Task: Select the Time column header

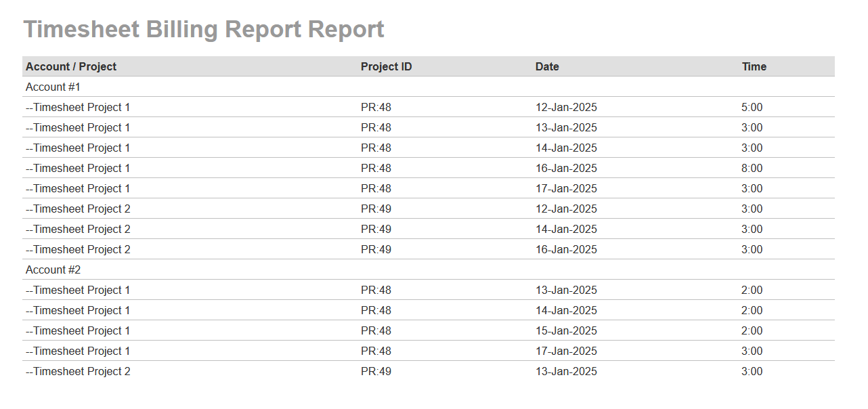Action: tap(754, 66)
